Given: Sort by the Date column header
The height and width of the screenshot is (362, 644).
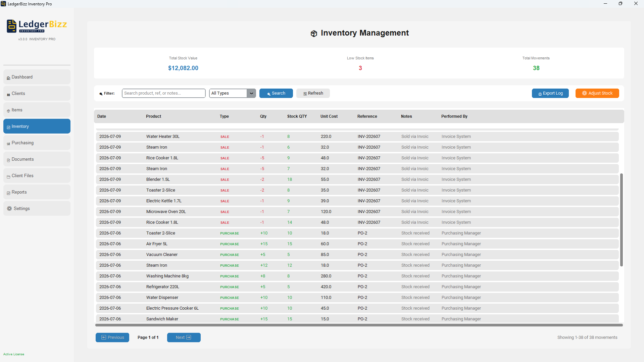Looking at the screenshot, I should (102, 116).
